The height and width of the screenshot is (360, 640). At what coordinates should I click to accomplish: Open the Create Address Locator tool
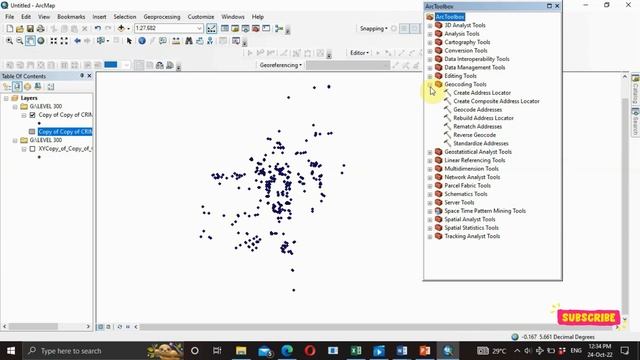[482, 93]
